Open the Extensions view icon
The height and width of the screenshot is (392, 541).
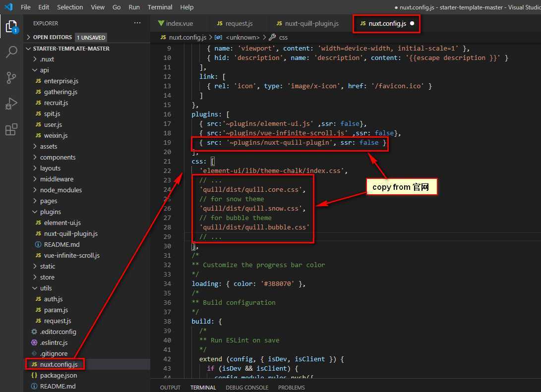(x=11, y=129)
